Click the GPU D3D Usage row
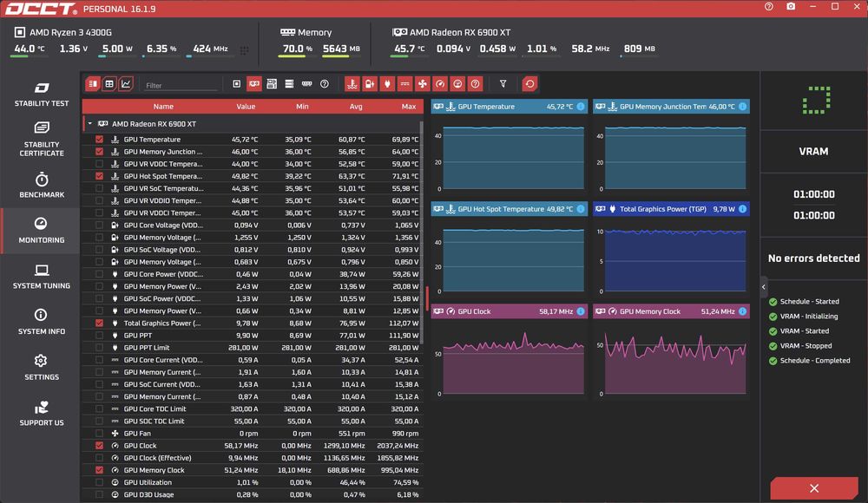 click(253, 494)
